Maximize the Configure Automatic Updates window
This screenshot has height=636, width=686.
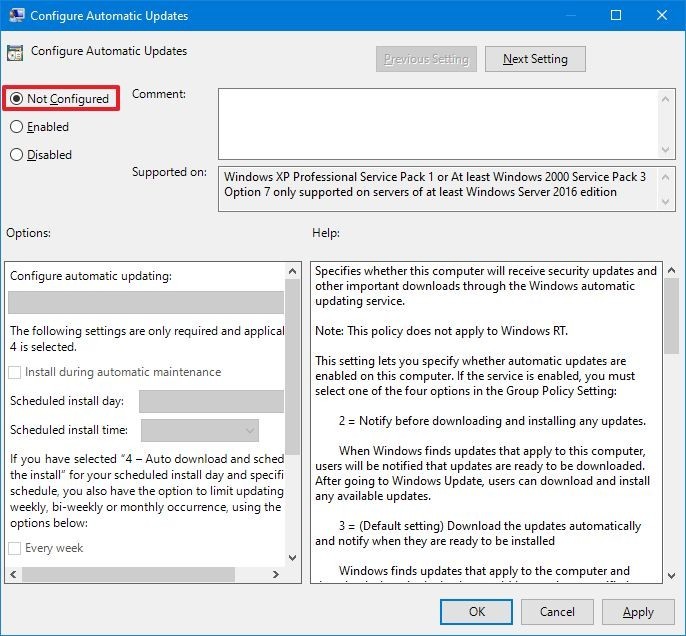pos(616,15)
